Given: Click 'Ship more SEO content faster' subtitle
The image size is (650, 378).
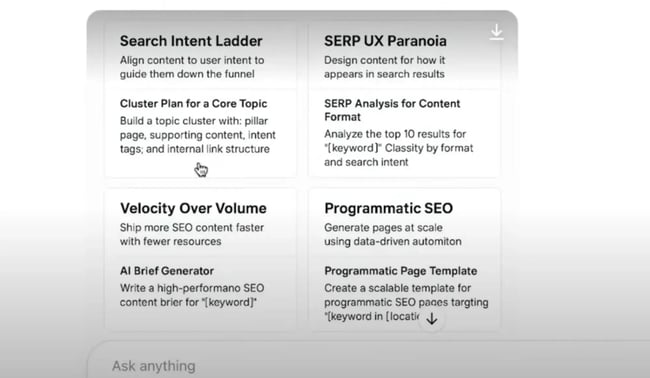Looking at the screenshot, I should [x=192, y=235].
